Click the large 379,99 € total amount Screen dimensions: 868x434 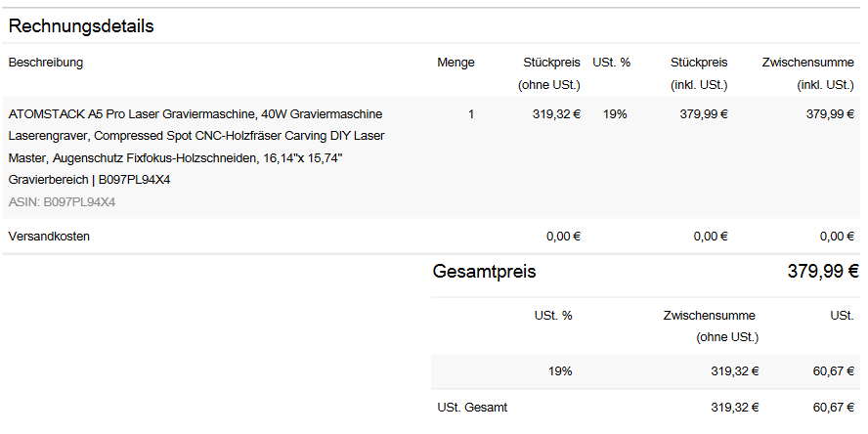point(822,272)
